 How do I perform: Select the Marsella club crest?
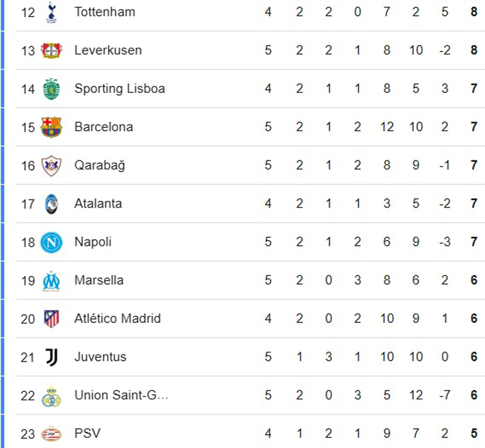51,280
